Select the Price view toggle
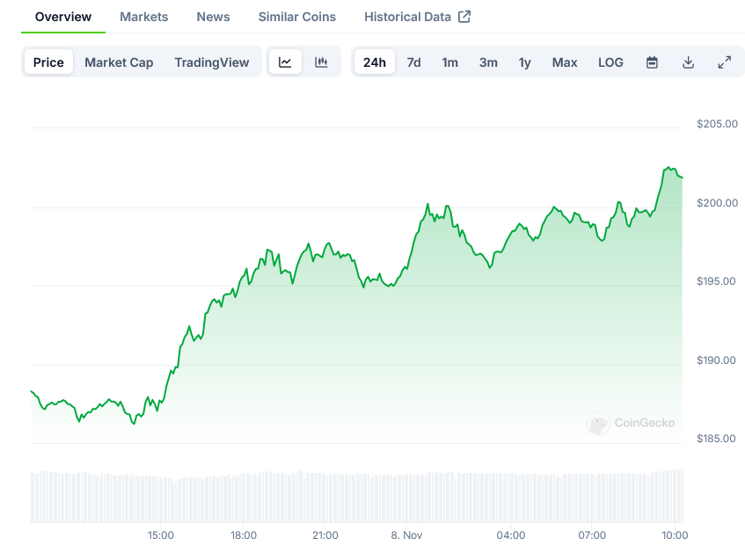This screenshot has height=560, width=745. [48, 62]
